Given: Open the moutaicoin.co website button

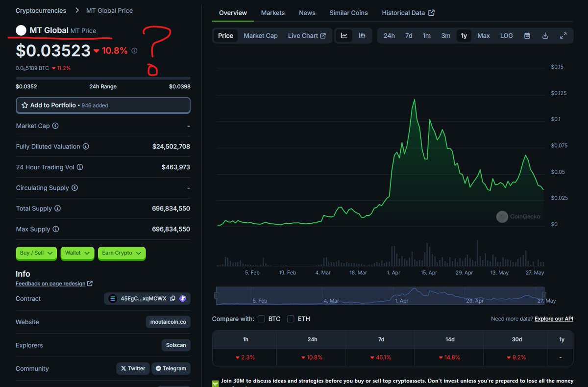Looking at the screenshot, I should 168,322.
